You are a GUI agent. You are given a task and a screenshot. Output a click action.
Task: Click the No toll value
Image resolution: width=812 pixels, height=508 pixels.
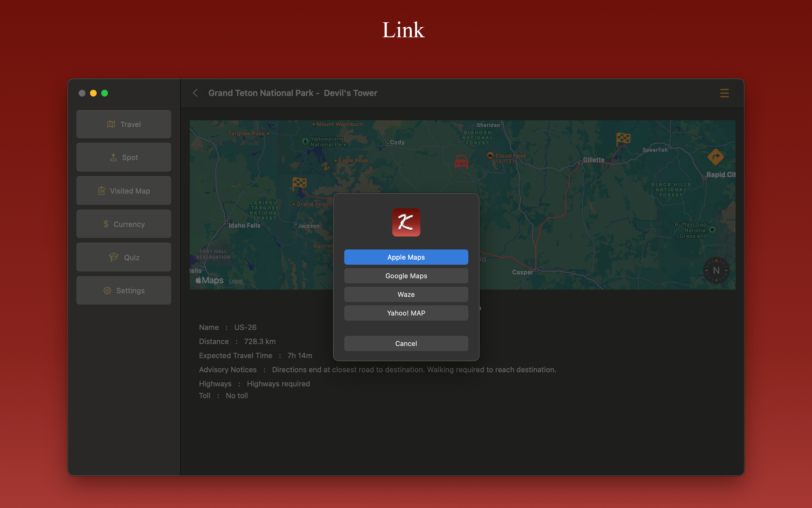(237, 396)
